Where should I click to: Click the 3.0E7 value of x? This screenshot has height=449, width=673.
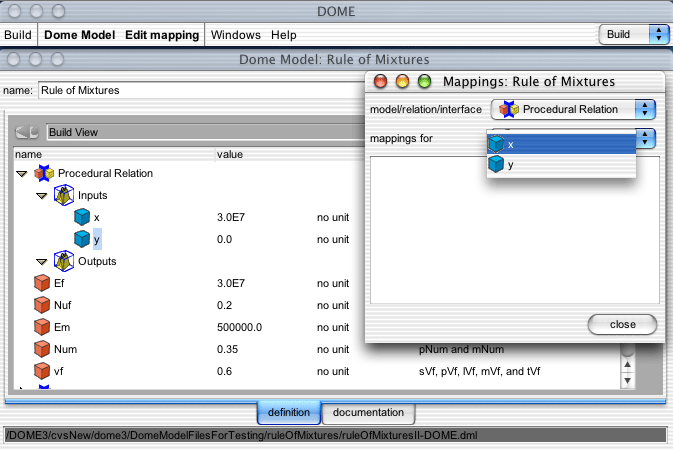click(231, 217)
